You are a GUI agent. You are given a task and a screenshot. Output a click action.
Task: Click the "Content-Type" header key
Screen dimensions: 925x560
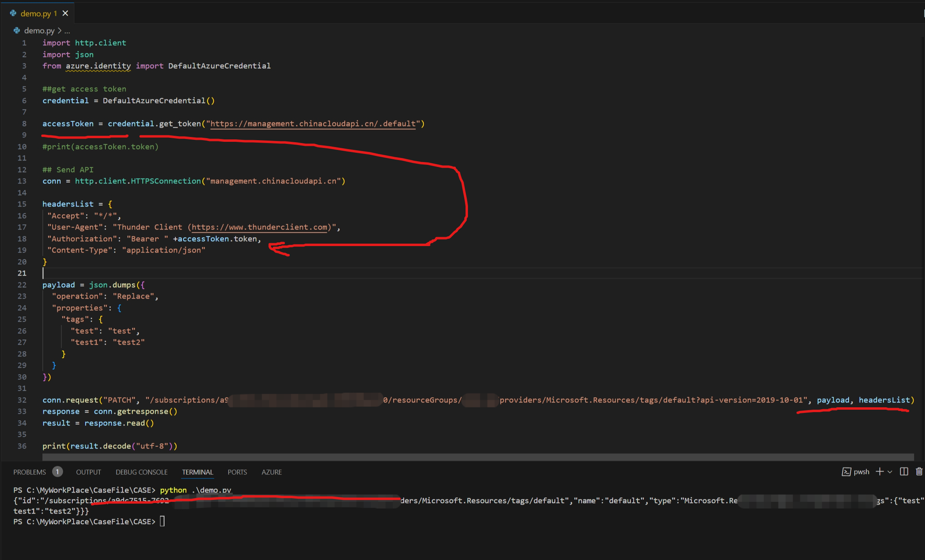[80, 250]
